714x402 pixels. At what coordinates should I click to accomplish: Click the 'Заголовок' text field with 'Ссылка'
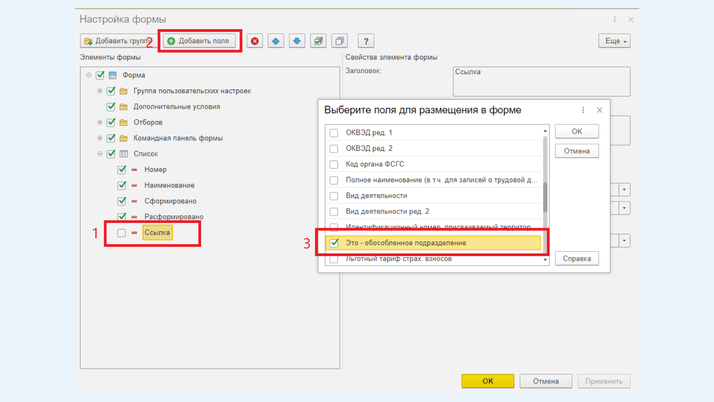(540, 80)
